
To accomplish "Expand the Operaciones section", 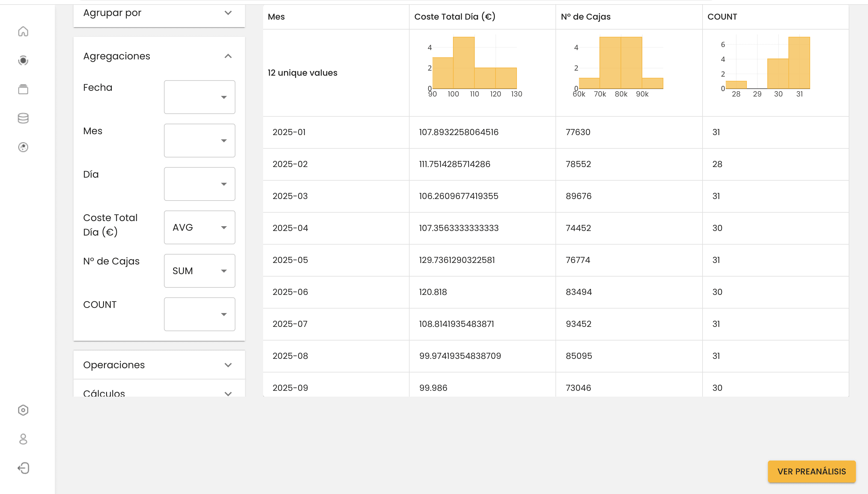I will click(x=159, y=365).
